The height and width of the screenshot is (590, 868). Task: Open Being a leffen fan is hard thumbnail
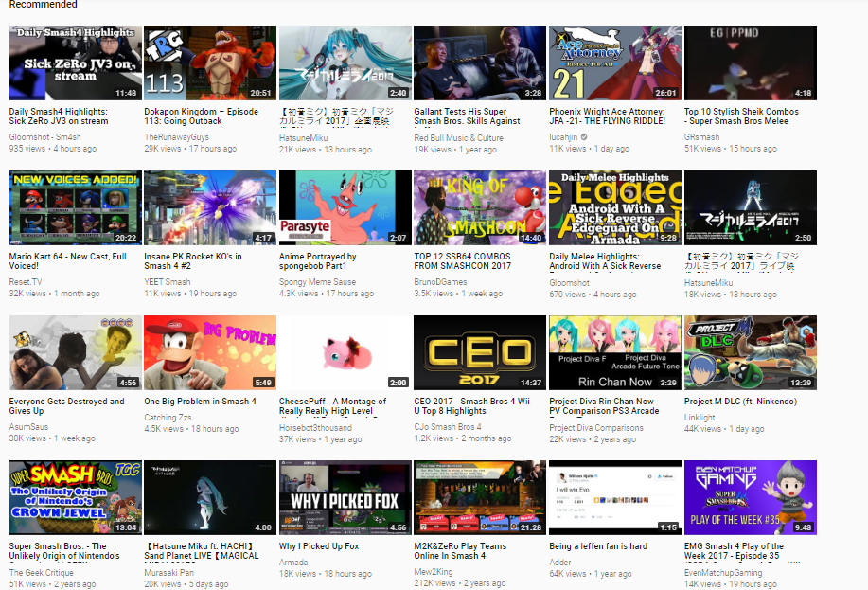click(615, 497)
